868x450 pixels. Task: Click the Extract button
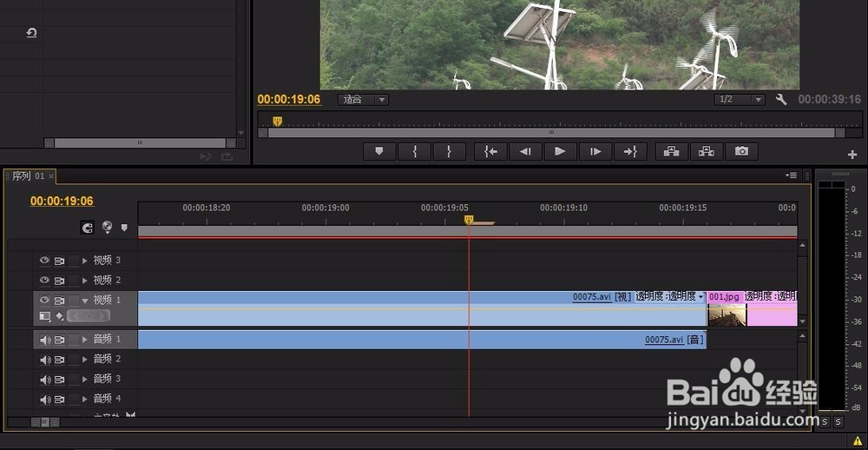click(707, 151)
